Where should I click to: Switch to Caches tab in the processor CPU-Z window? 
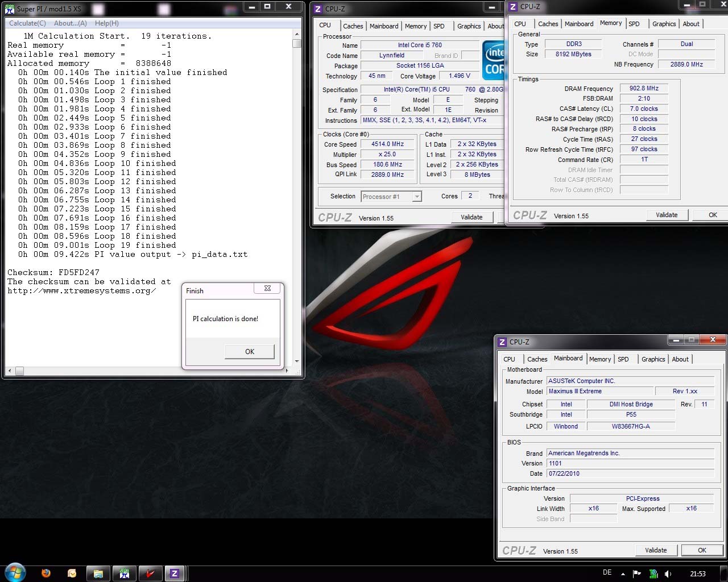(353, 26)
